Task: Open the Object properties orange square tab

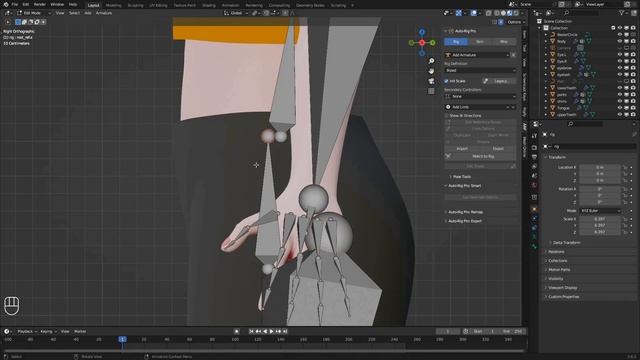Action: pos(534,209)
